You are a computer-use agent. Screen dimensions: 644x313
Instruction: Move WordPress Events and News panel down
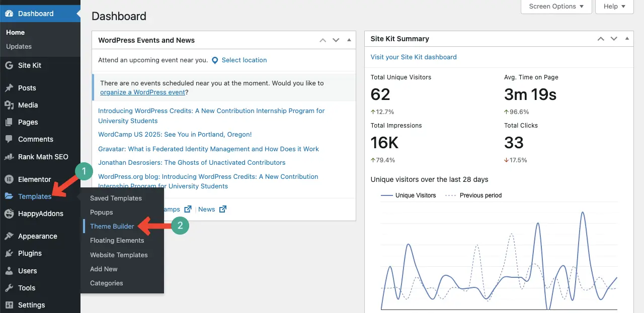point(336,40)
